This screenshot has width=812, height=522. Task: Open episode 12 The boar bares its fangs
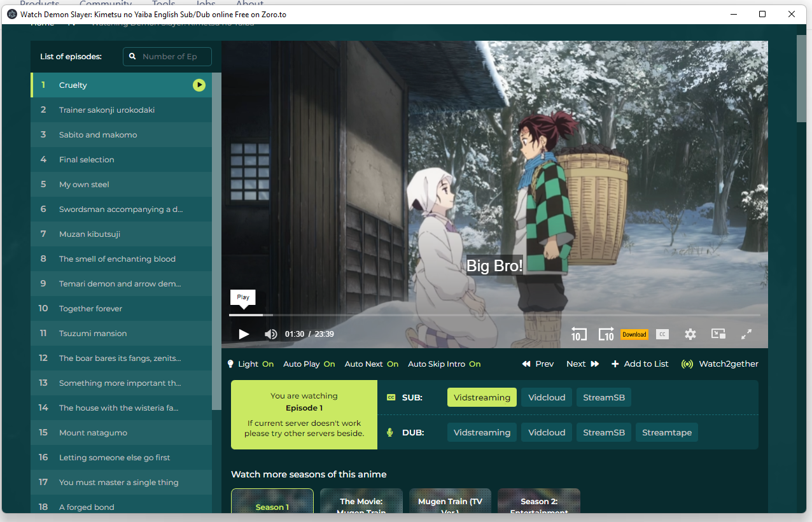coord(121,358)
